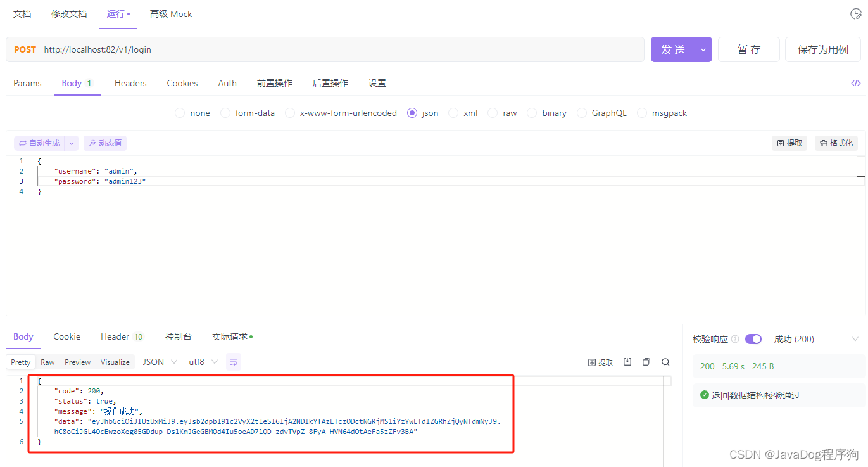Click the top-right clock history icon
This screenshot has height=467, width=868.
point(856,14)
